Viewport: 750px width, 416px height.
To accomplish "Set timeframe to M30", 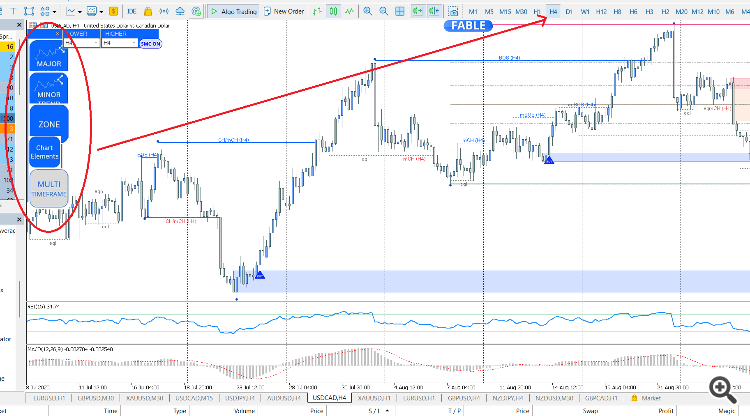I will (521, 11).
